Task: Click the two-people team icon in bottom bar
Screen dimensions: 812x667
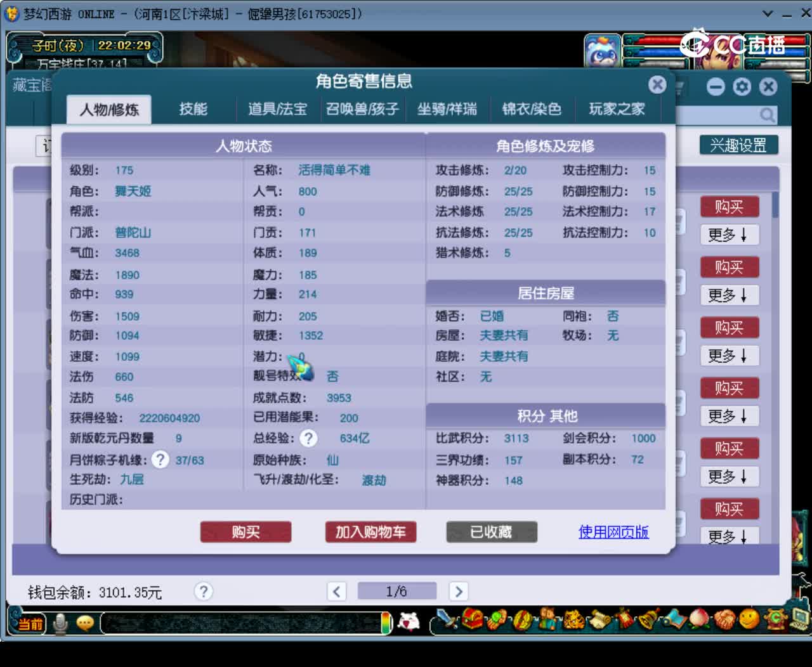Action: [547, 619]
